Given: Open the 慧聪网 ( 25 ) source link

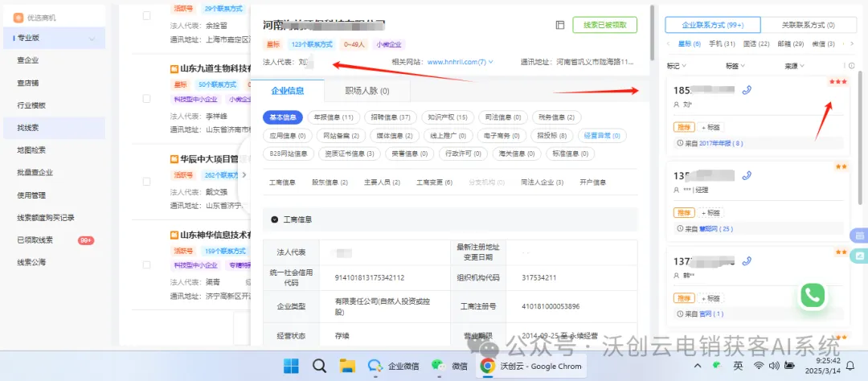Looking at the screenshot, I should point(715,228).
